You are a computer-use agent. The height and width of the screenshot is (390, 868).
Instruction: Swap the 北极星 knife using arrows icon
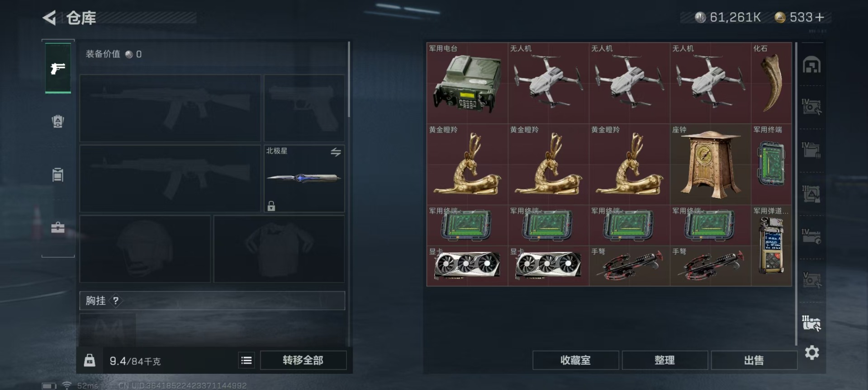336,152
